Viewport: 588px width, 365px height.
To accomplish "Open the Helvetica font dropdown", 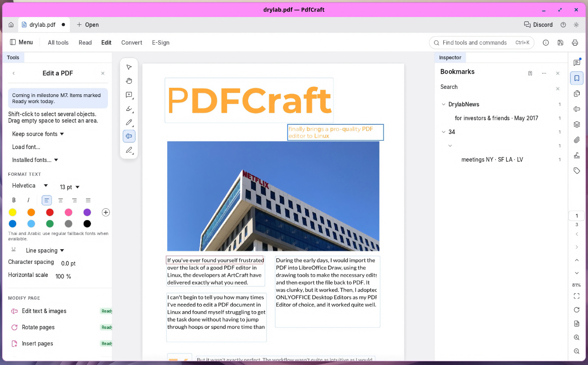I will 30,186.
